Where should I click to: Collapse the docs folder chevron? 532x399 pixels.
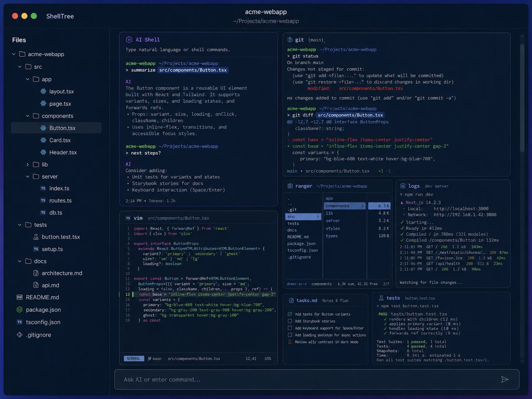click(x=20, y=261)
